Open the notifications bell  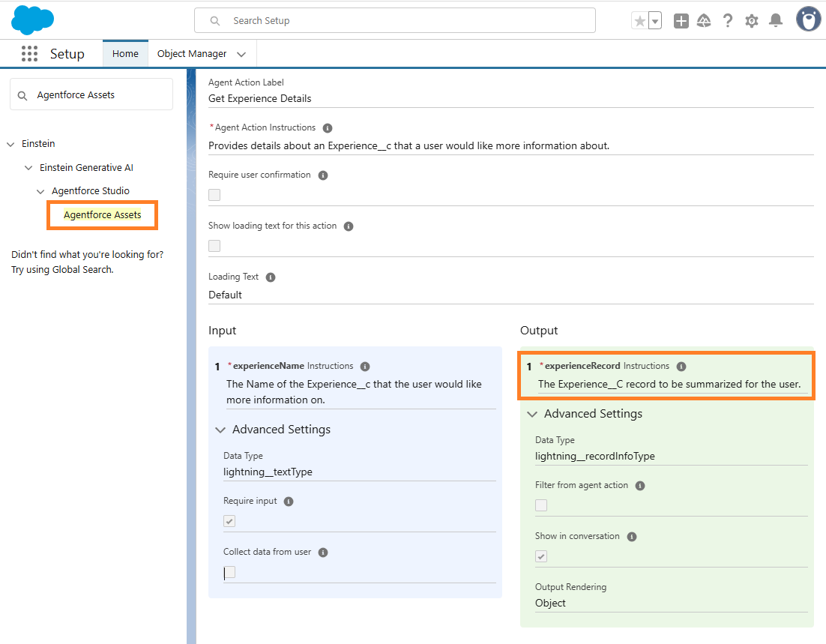coord(776,21)
